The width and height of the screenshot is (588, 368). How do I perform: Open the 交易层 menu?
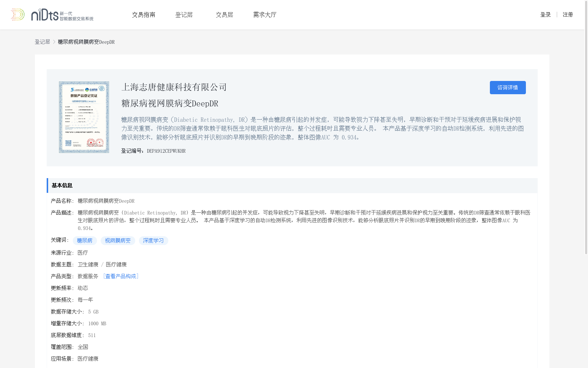click(x=225, y=15)
